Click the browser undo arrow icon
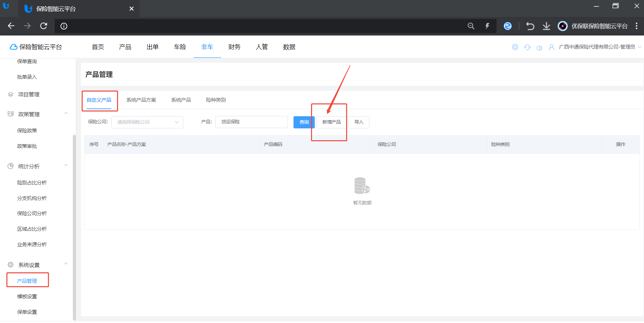644x323 pixels. [530, 26]
